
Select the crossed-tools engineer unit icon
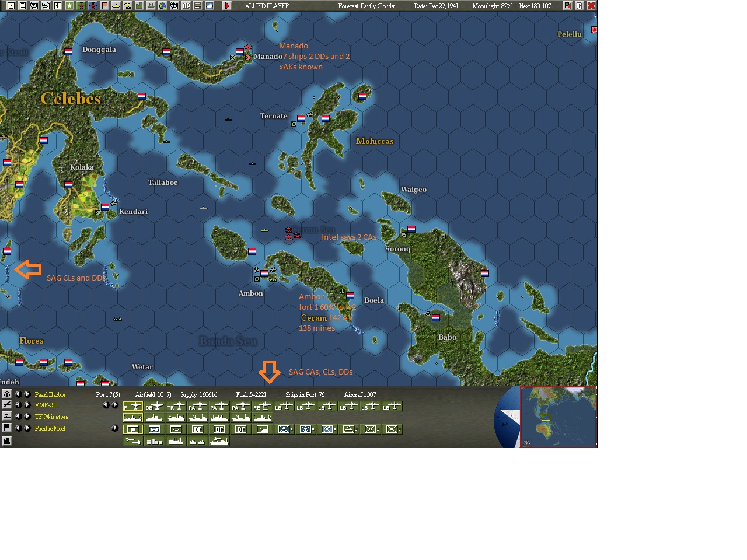327,429
